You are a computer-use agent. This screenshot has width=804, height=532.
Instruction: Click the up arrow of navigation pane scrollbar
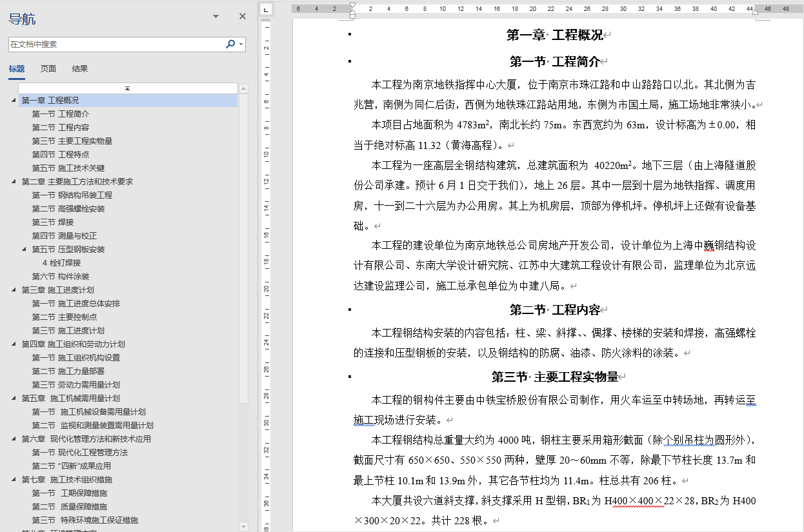point(244,88)
